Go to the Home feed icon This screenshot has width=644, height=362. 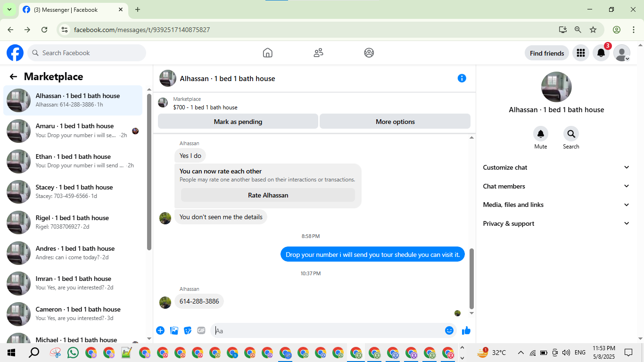[x=268, y=53]
